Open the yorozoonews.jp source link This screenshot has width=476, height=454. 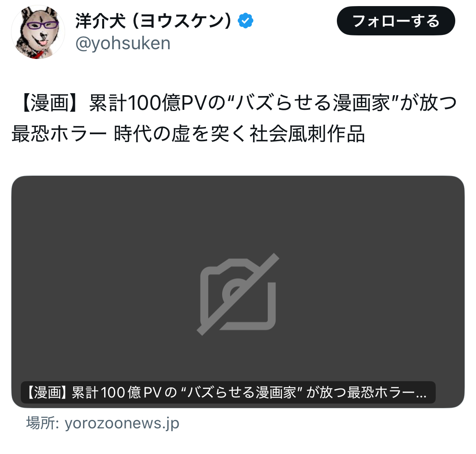[122, 423]
